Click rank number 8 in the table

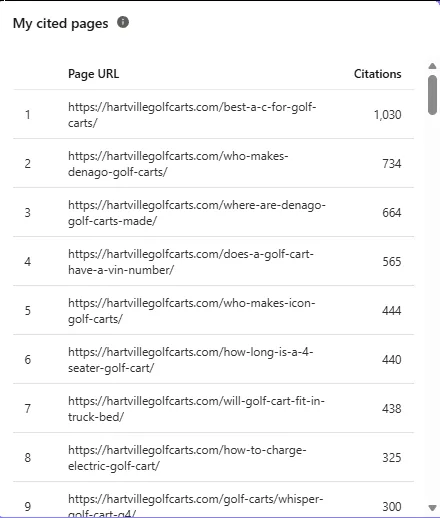click(28, 458)
